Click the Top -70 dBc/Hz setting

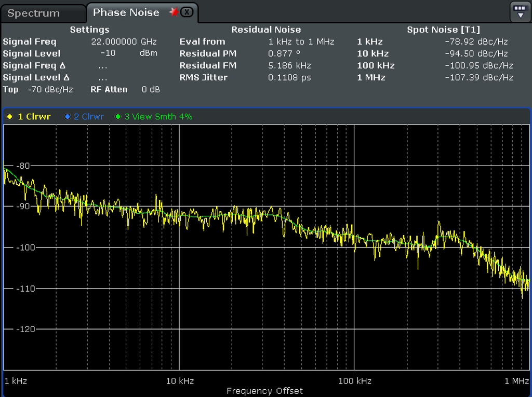(50, 89)
